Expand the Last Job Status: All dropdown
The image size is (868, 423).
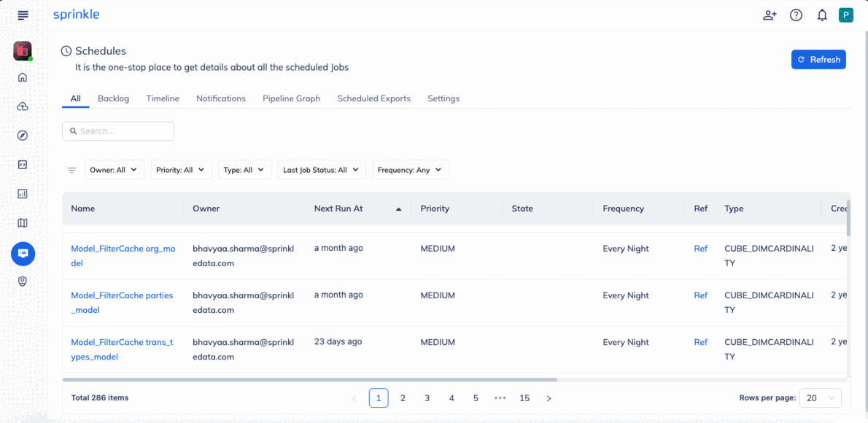pyautogui.click(x=322, y=170)
